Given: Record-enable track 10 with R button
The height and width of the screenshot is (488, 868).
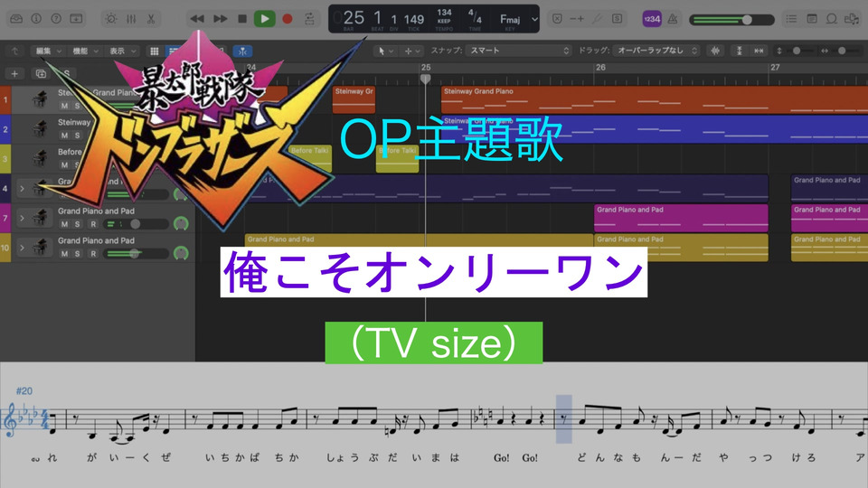Looking at the screenshot, I should 93,253.
